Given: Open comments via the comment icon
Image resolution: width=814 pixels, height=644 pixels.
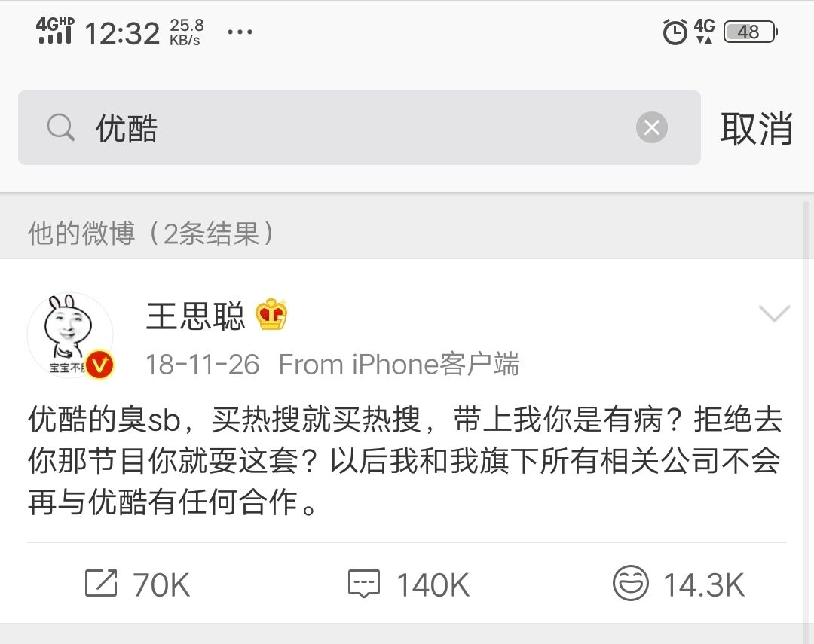Looking at the screenshot, I should 364,584.
